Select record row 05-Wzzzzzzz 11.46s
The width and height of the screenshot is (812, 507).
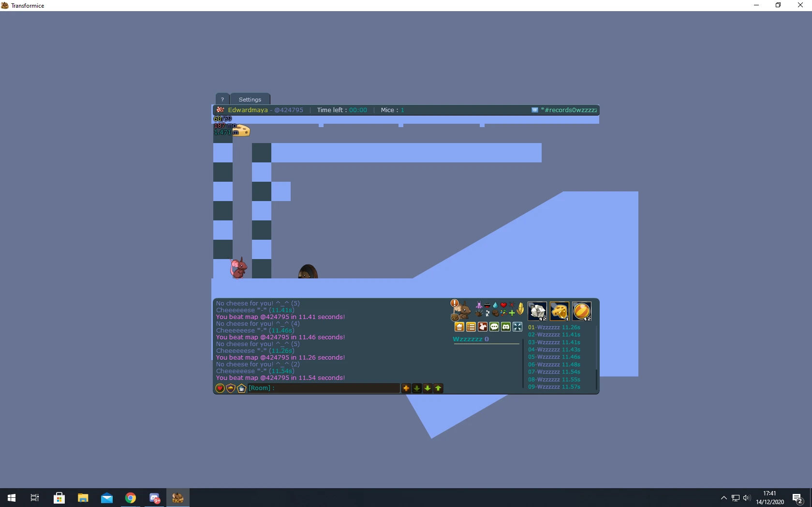554,357
